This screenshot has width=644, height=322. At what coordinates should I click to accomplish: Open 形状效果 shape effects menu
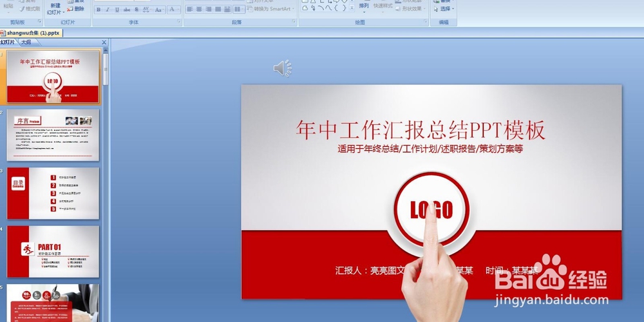[411, 8]
